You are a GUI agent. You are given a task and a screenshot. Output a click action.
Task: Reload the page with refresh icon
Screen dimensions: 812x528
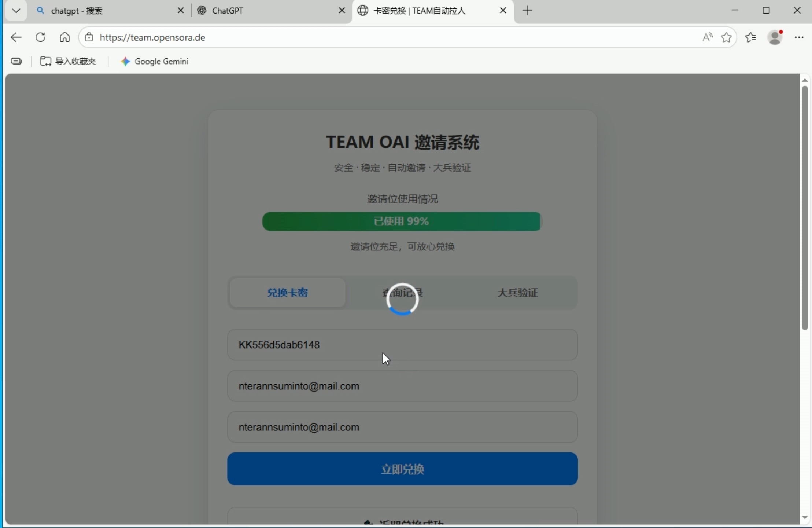tap(40, 37)
